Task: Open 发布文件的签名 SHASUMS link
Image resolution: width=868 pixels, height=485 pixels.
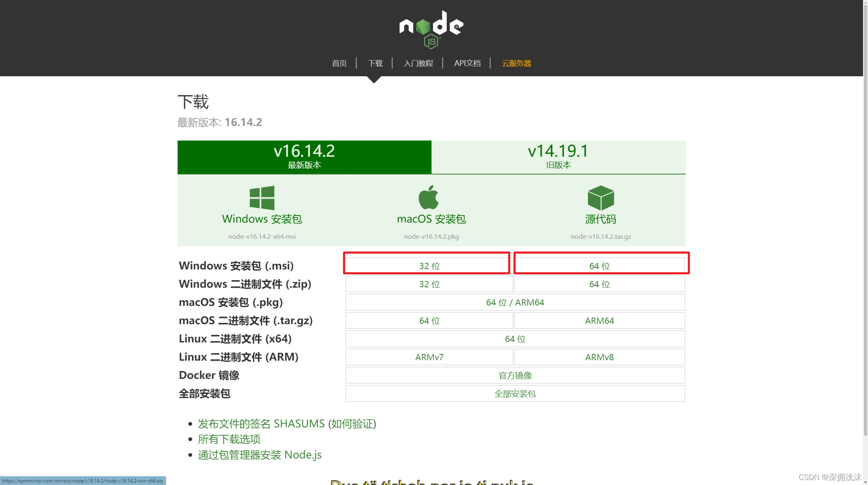Action: 261,424
